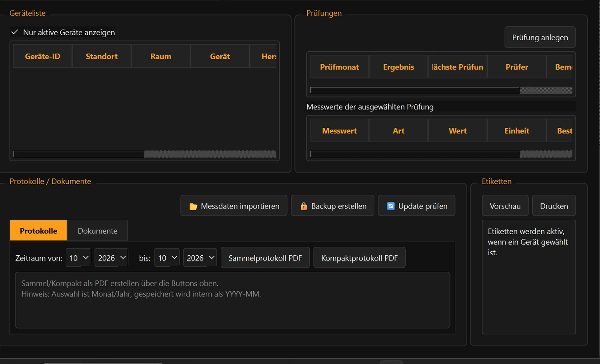Click the 'Etiketten werden aktiv' preview text

(528, 242)
